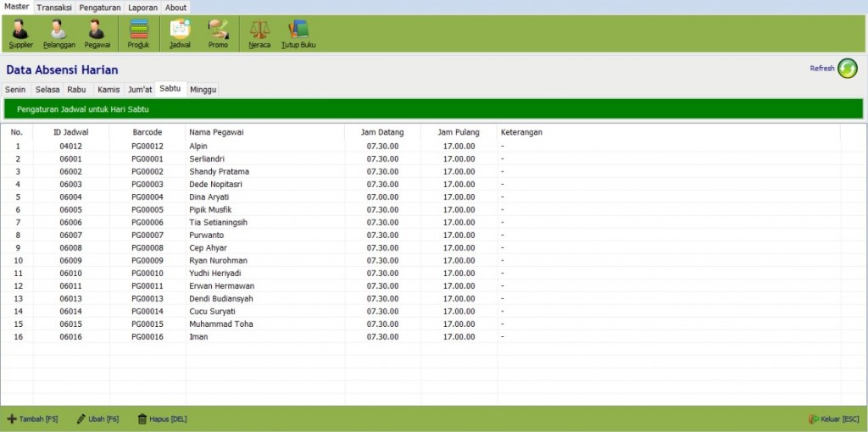
Task: Open the Laporan menu tab
Action: (x=142, y=8)
